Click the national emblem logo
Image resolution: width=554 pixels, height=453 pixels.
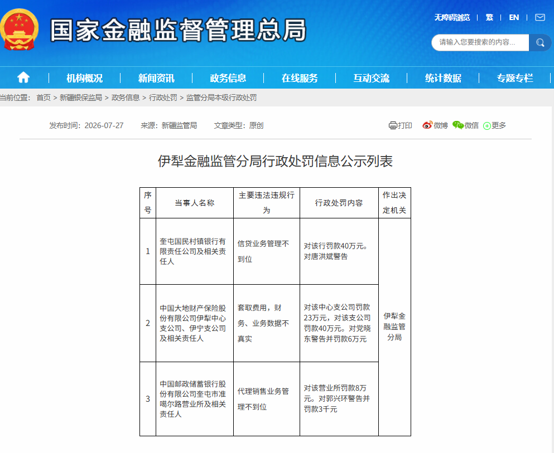coord(19,30)
